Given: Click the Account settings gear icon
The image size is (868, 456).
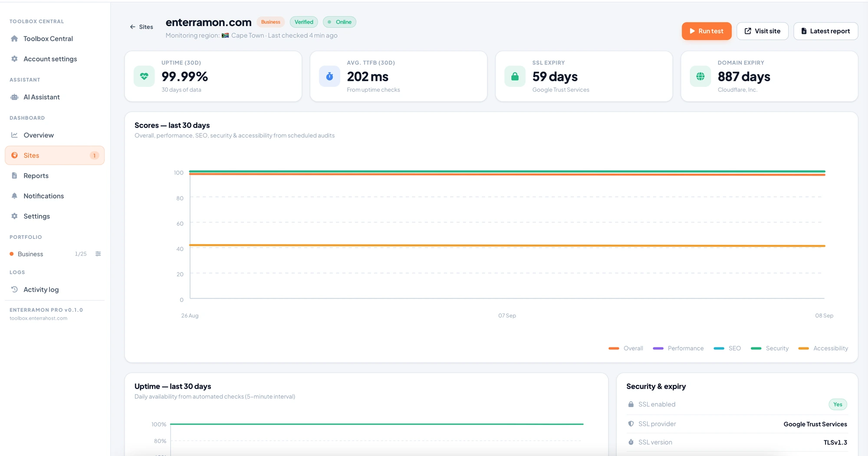Looking at the screenshot, I should point(14,59).
